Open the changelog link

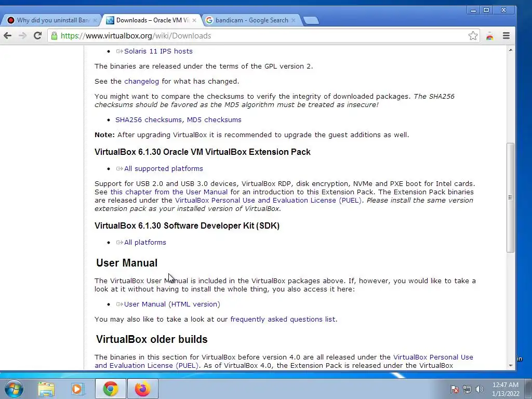pyautogui.click(x=141, y=82)
